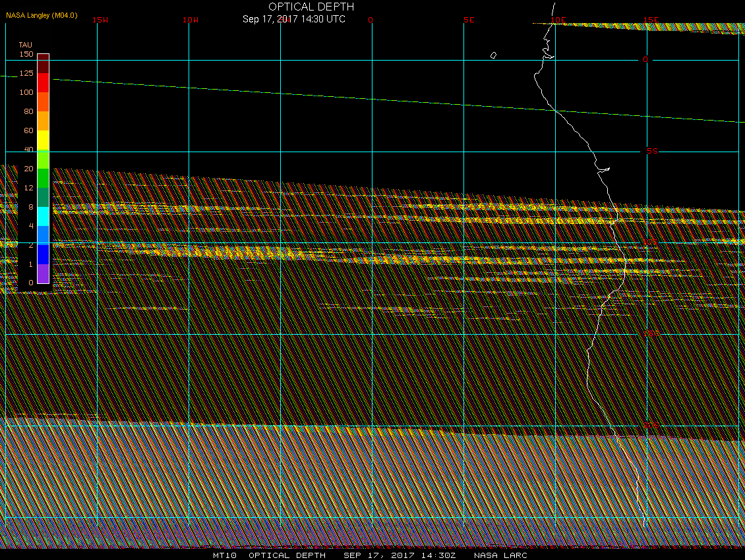Image resolution: width=745 pixels, height=560 pixels.
Task: Click the NASA Langley (M04.0) label
Action: click(x=42, y=15)
